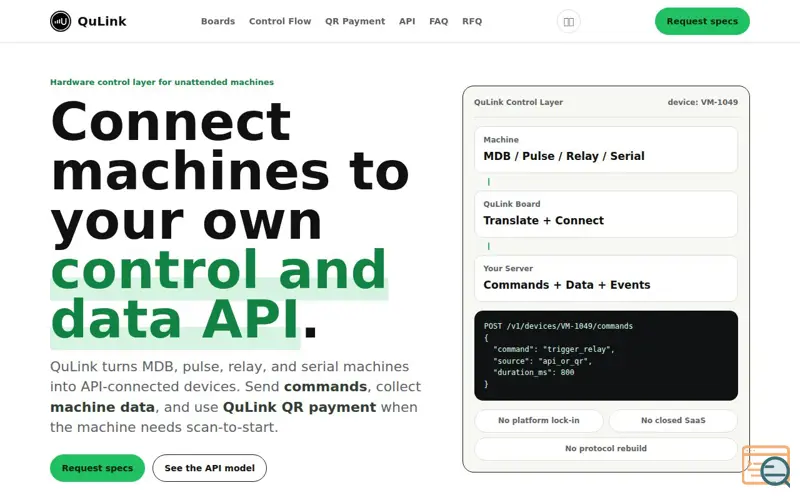
Task: Click the hero Request specs button
Action: [x=97, y=468]
